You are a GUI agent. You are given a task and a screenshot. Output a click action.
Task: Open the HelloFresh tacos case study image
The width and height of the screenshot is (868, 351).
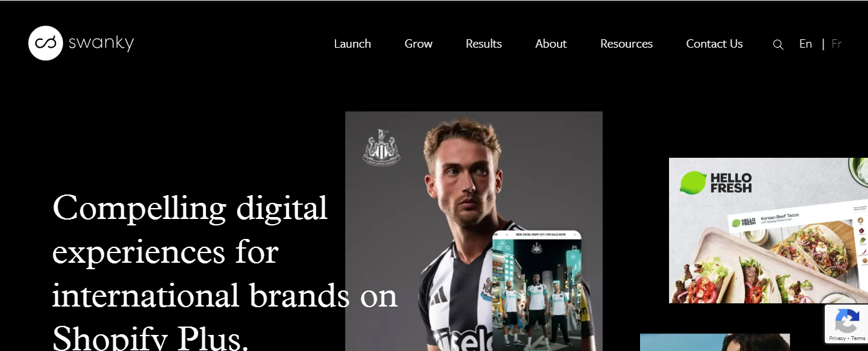coord(768,231)
